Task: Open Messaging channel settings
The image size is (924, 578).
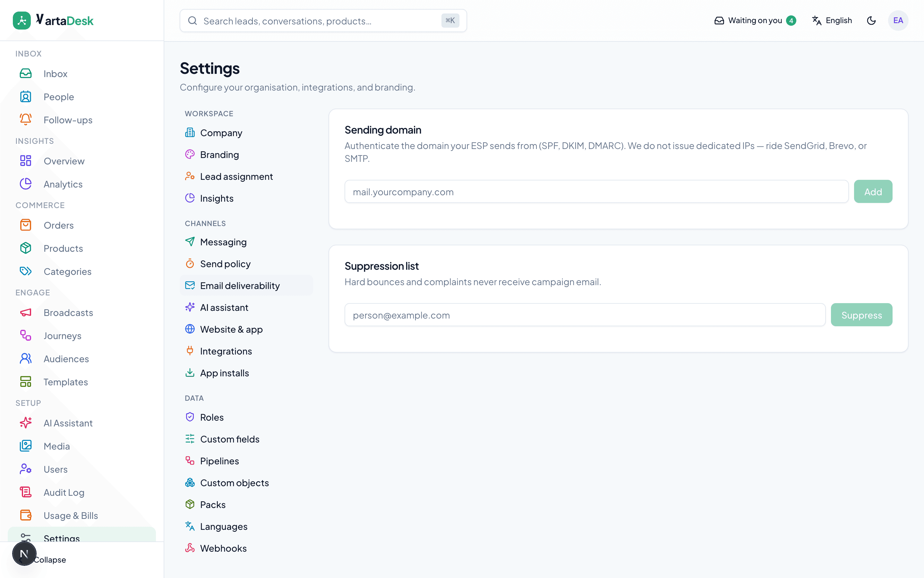Action: pyautogui.click(x=246, y=242)
